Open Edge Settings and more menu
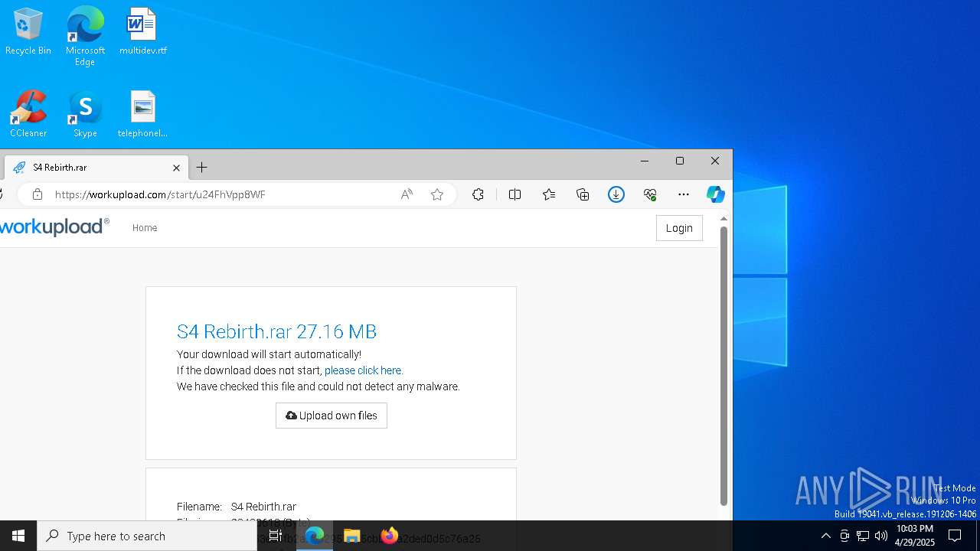The width and height of the screenshot is (980, 551). pyautogui.click(x=684, y=194)
